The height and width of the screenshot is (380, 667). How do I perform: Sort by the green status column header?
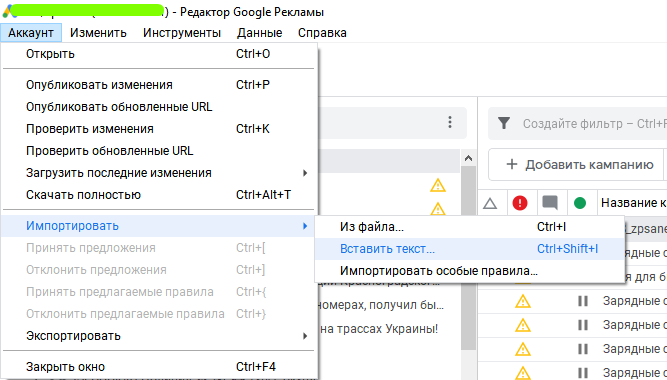tap(580, 203)
